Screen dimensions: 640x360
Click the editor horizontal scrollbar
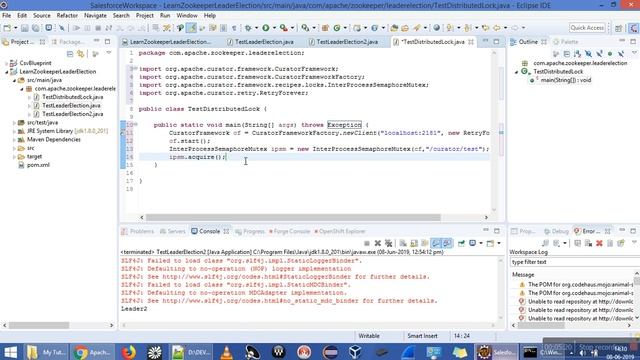293,218
